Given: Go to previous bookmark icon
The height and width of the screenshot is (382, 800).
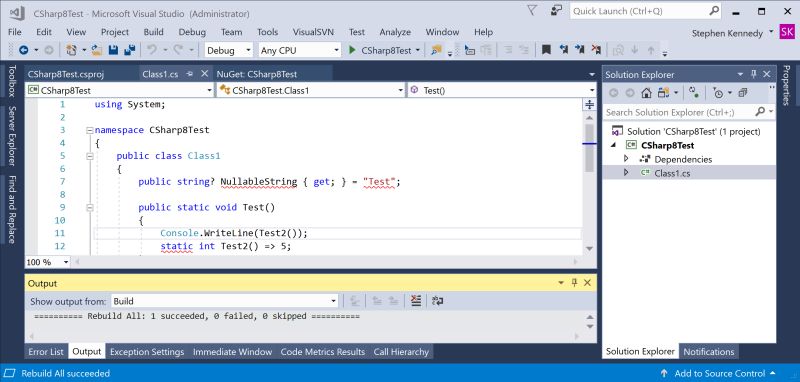Looking at the screenshot, I should pyautogui.click(x=563, y=50).
